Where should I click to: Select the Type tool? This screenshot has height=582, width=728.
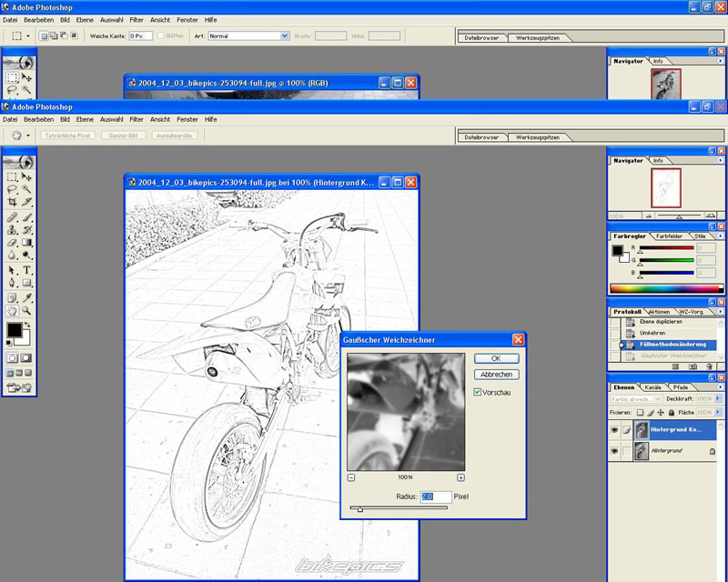[x=27, y=270]
